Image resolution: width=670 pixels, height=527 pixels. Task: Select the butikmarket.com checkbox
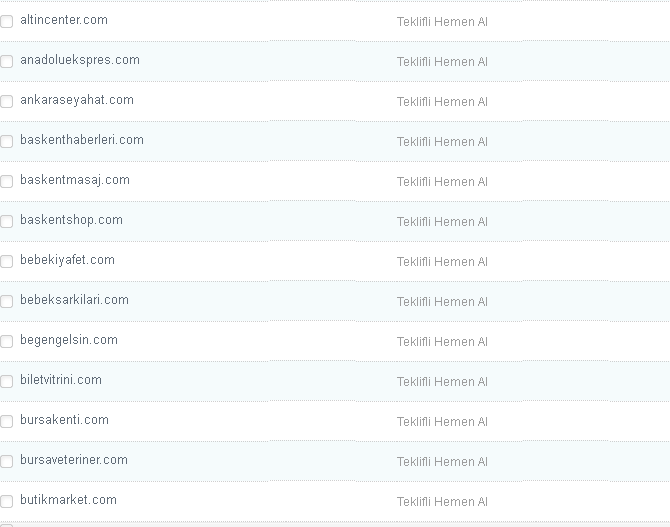pos(7,501)
